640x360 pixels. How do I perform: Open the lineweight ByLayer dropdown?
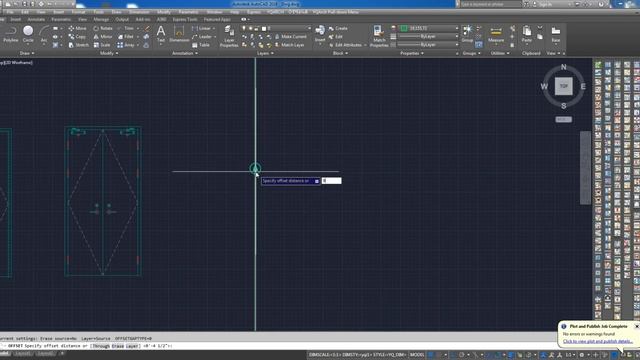coord(428,36)
